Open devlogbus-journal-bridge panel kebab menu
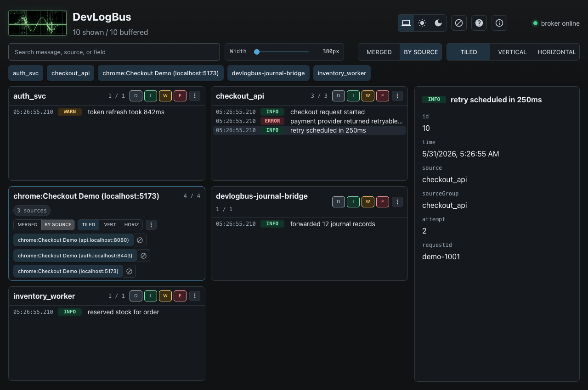 (x=397, y=202)
